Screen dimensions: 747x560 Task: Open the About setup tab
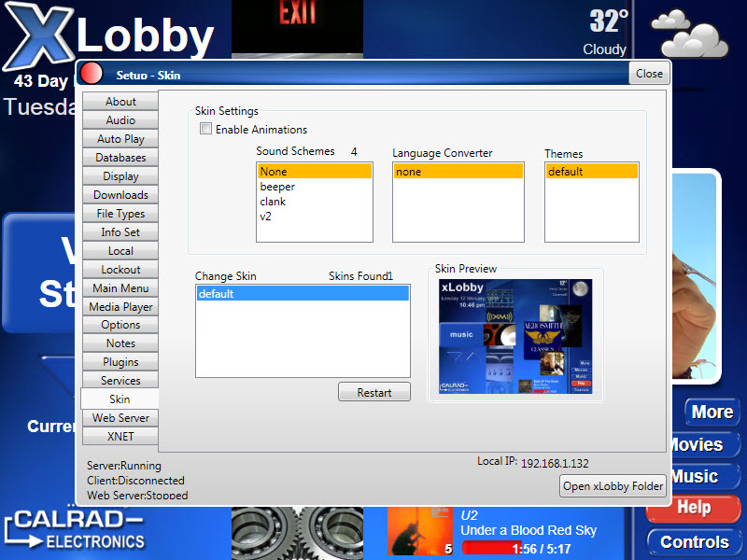(x=120, y=102)
